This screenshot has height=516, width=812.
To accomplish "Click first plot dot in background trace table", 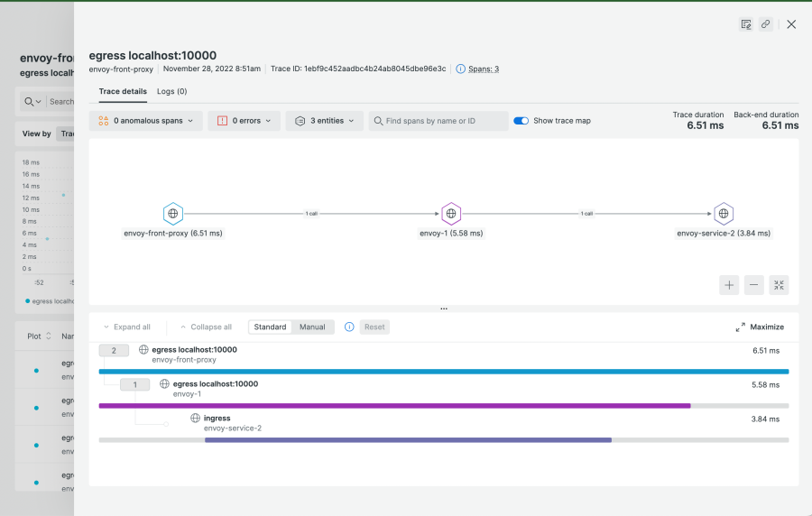I will 36,370.
